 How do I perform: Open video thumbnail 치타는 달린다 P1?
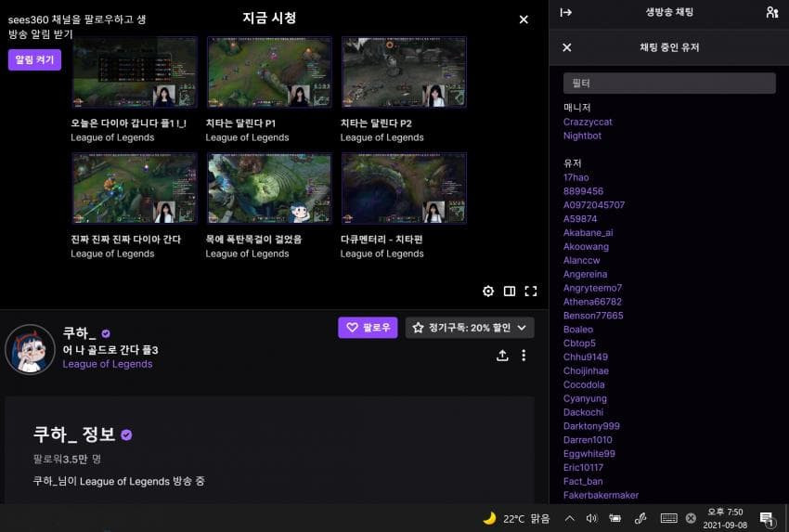point(269,72)
